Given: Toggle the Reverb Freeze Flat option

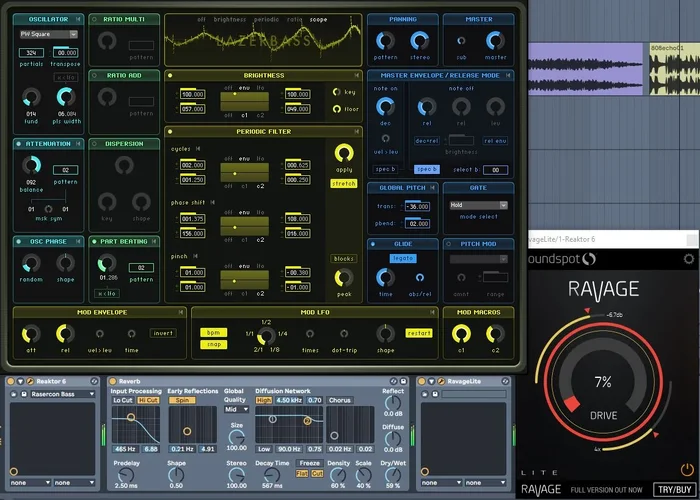Looking at the screenshot, I should pyautogui.click(x=303, y=473).
